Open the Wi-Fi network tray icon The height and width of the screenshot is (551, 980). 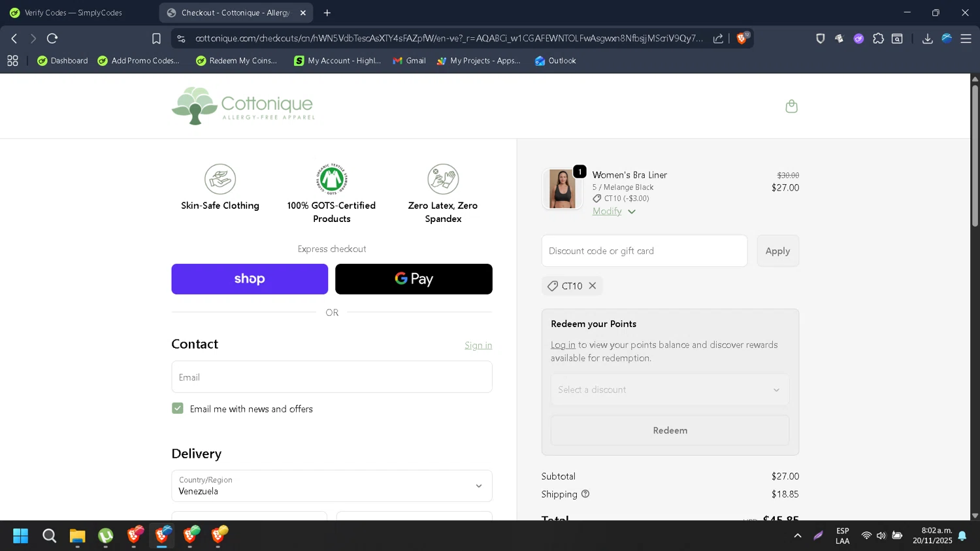[x=866, y=536]
